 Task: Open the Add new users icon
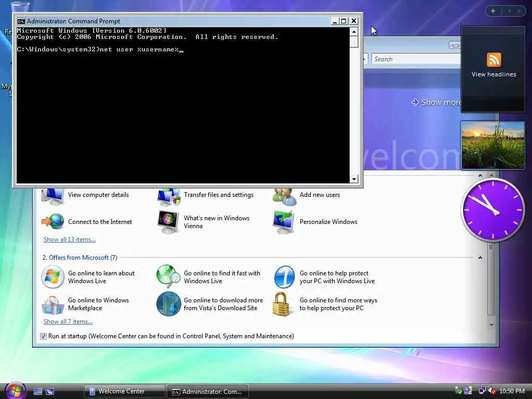(x=284, y=196)
